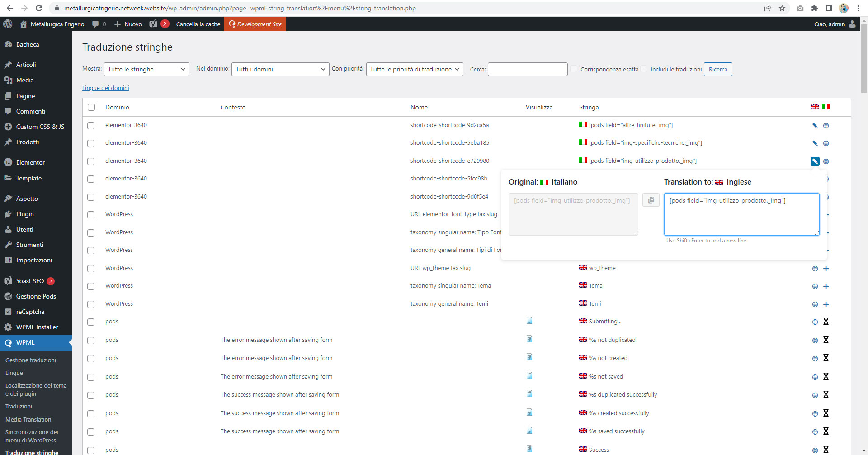Click plus icon to translate Temi
Image resolution: width=868 pixels, height=455 pixels.
tap(826, 304)
